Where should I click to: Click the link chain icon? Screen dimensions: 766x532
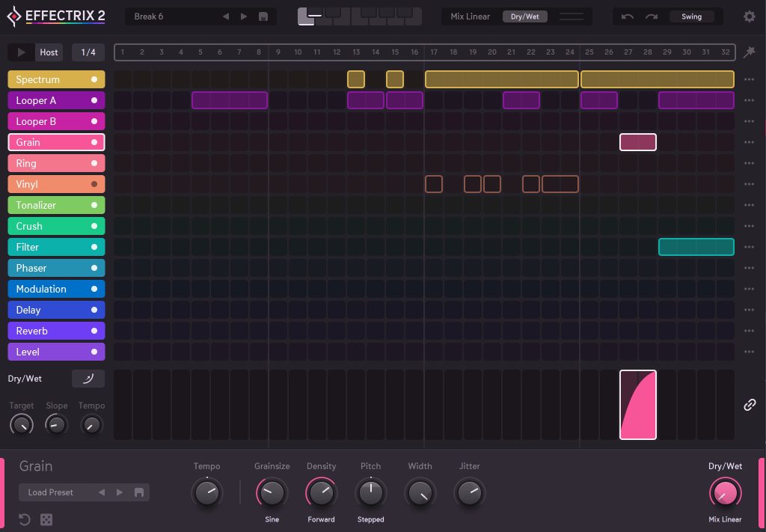750,405
